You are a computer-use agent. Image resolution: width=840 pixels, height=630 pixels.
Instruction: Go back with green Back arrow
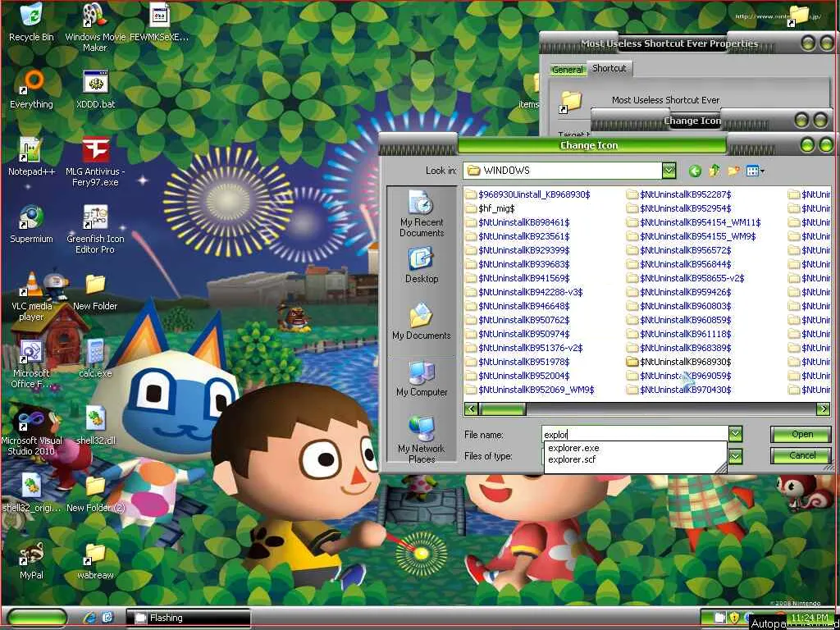click(695, 171)
